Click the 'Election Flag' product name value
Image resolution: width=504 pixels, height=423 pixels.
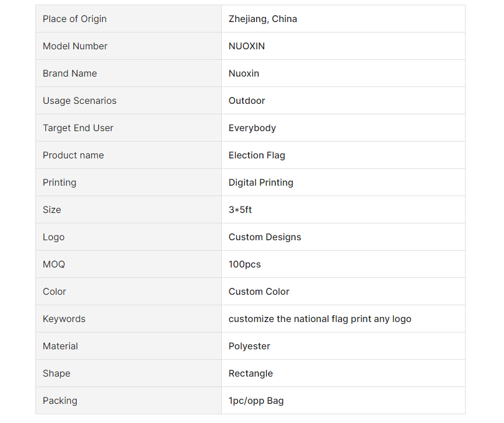point(257,156)
